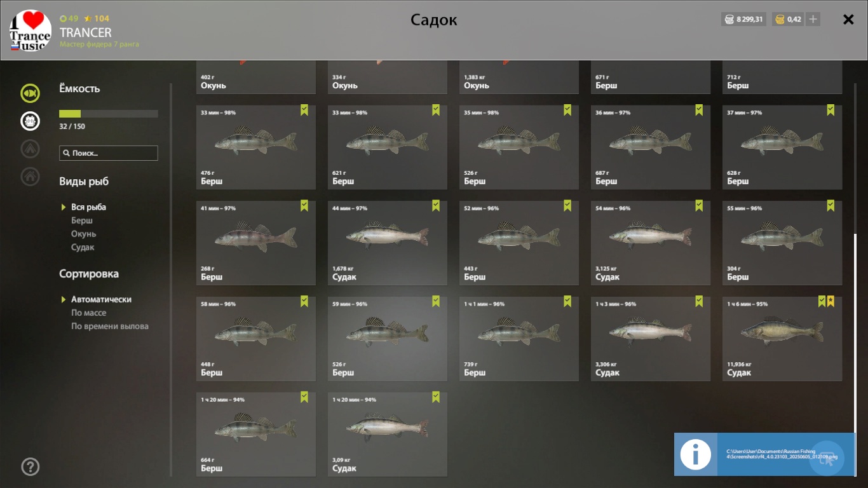Filter the list by Судак

click(83, 247)
